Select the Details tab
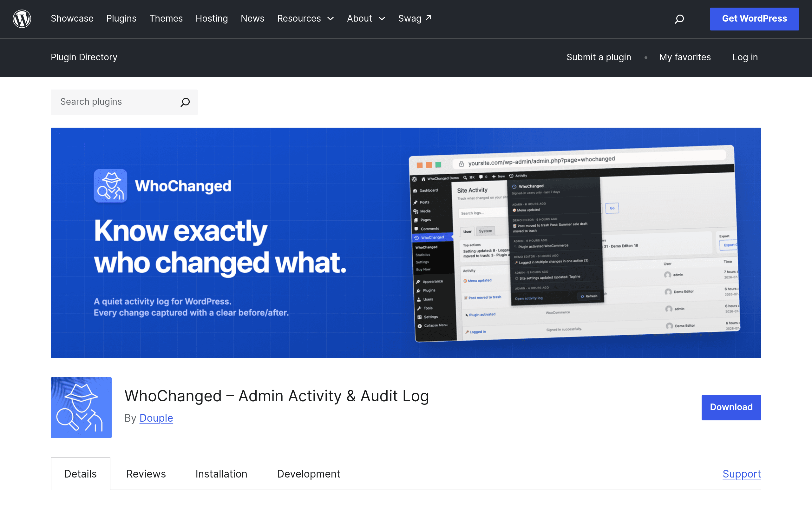Viewport: 812px width, 508px height. click(81, 474)
